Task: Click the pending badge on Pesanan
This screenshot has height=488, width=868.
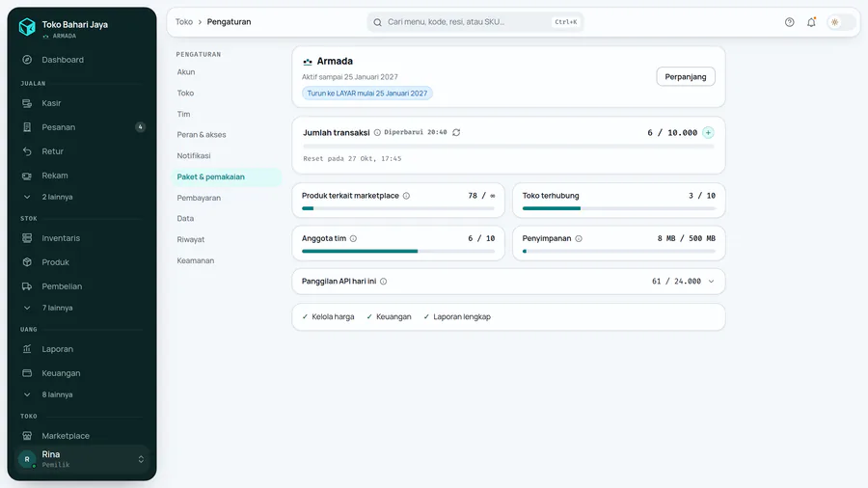Action: pyautogui.click(x=140, y=127)
